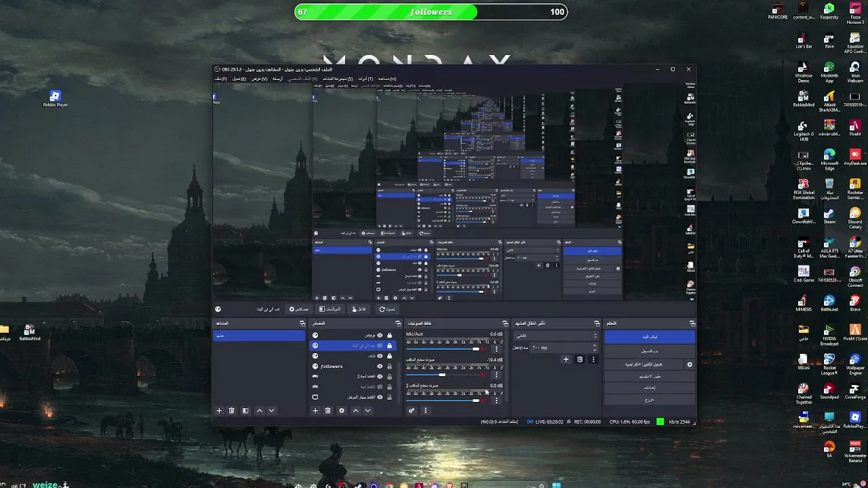Screen dimensions: 868x488
Task: Remove selected scene with the scenes dock trash icon
Action: coord(231,411)
